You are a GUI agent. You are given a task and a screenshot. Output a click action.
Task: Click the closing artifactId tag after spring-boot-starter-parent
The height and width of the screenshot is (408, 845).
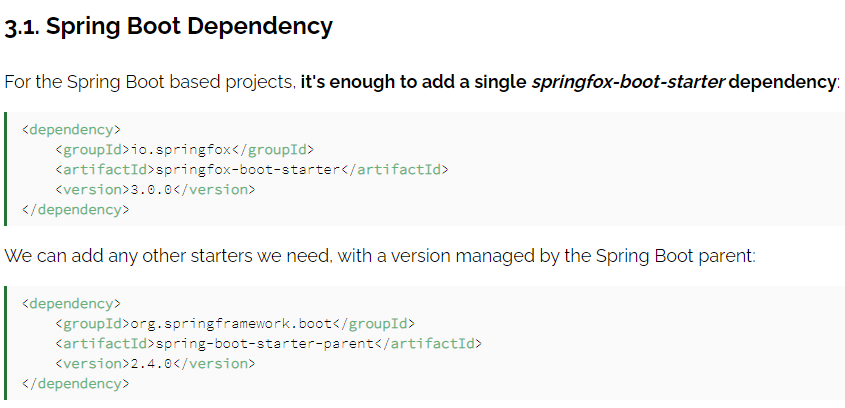pos(428,343)
